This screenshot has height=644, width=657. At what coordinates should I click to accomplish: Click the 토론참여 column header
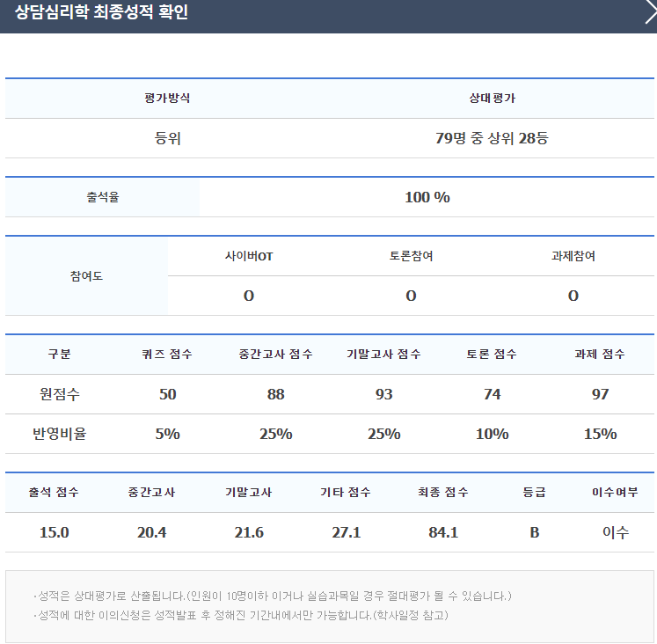point(411,256)
